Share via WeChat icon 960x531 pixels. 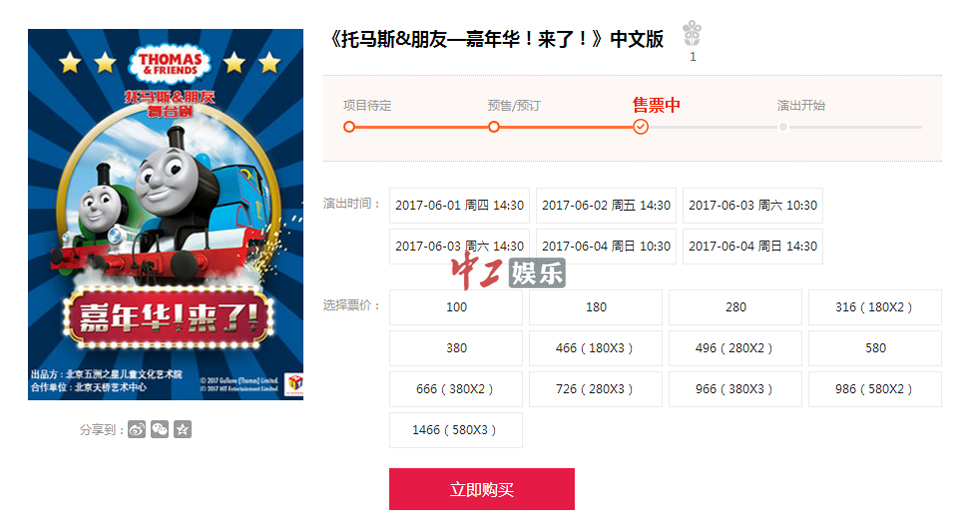click(x=160, y=430)
